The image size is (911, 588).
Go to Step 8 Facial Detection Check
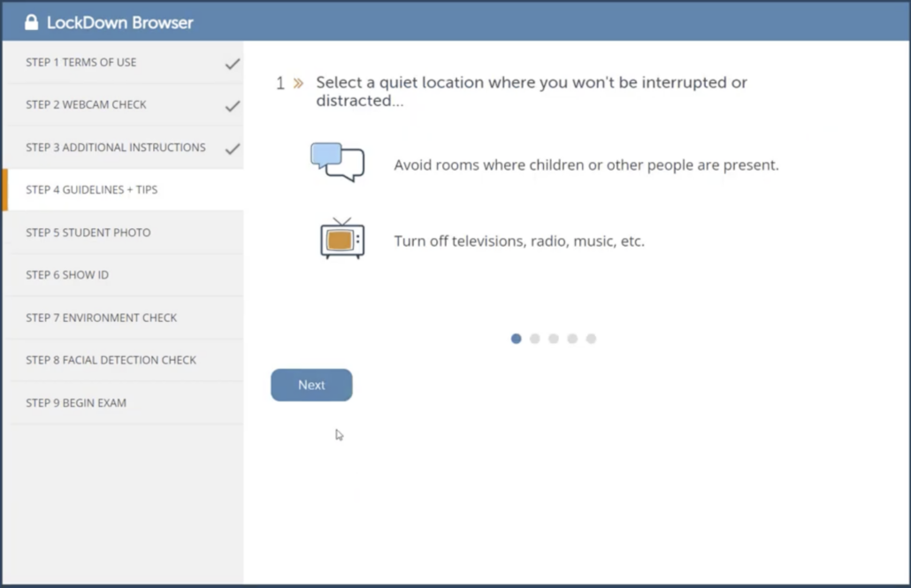pos(123,360)
